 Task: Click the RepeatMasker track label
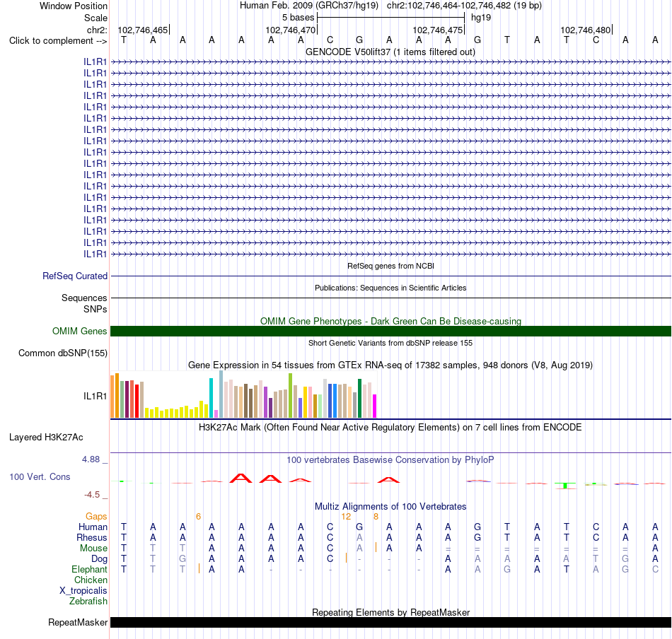78,623
